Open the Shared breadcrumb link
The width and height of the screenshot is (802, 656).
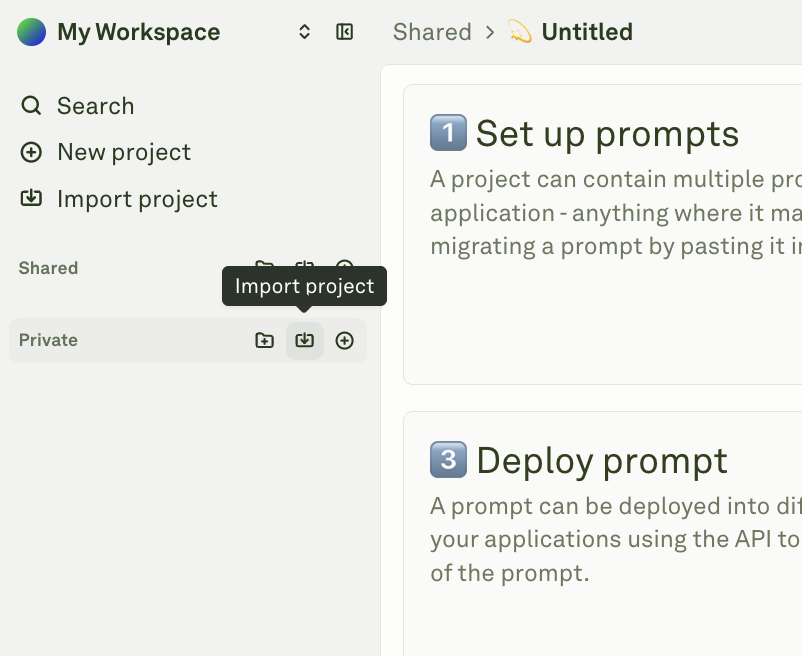coord(432,31)
